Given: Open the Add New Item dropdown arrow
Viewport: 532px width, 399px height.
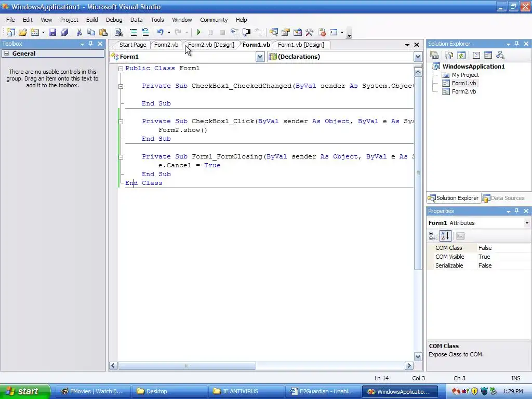Looking at the screenshot, I should (43, 33).
